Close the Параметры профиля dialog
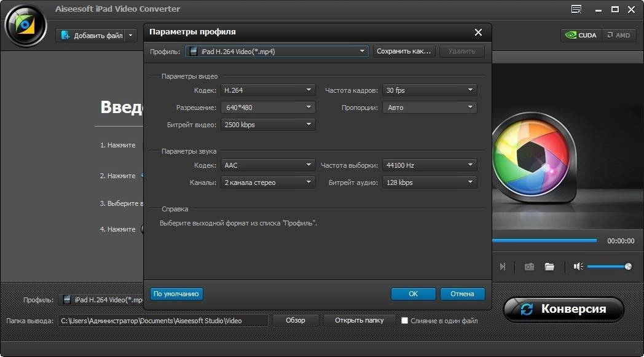The image size is (644, 357). point(478,32)
